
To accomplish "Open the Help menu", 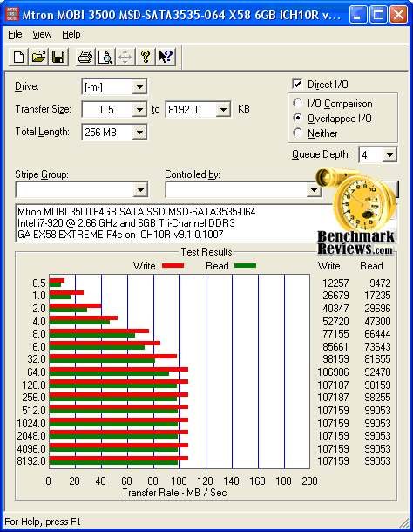I will 71,34.
